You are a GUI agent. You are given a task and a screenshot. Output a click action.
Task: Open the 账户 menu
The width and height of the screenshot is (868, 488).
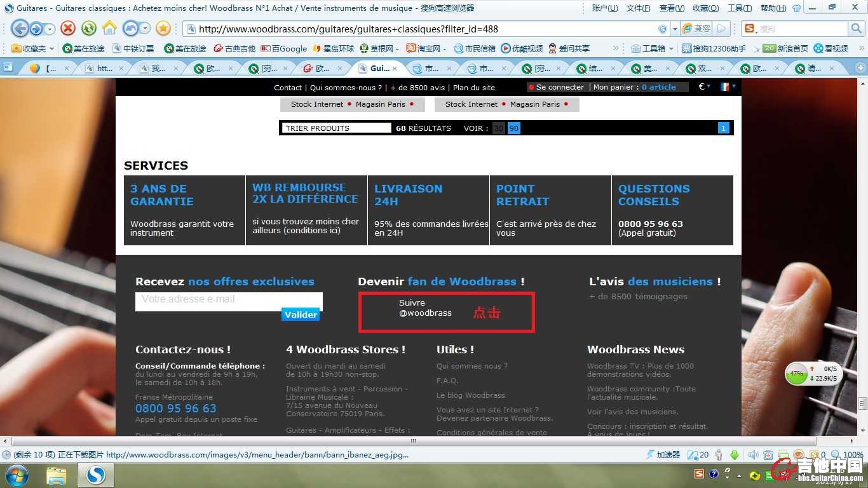[x=604, y=8]
